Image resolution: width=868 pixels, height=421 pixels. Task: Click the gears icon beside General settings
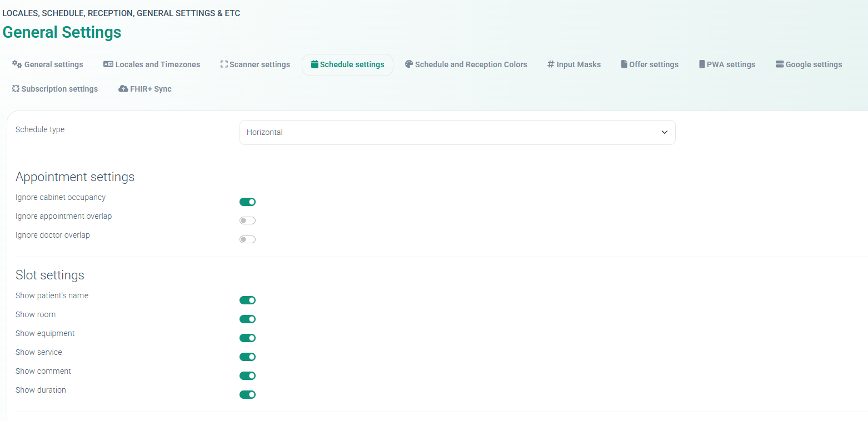pos(17,64)
